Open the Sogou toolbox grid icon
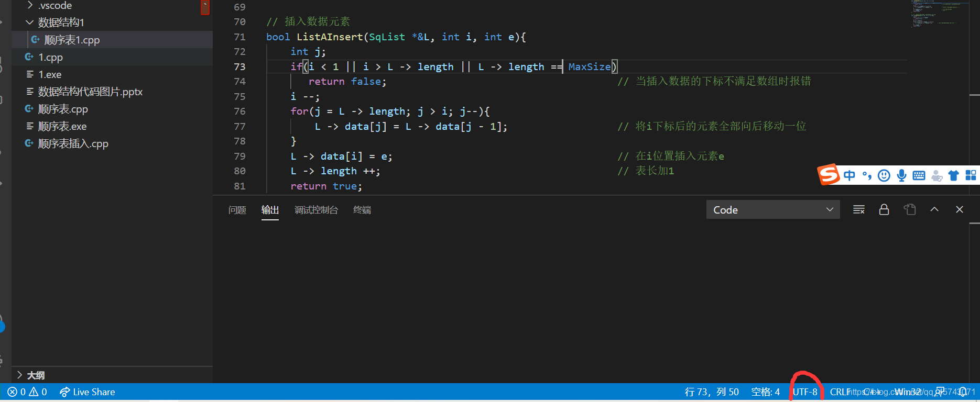Screen dimensions: 980x402 pyautogui.click(x=971, y=175)
